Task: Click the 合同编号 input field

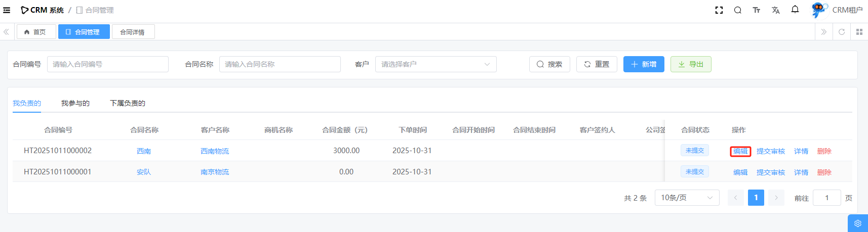Action: click(107, 64)
